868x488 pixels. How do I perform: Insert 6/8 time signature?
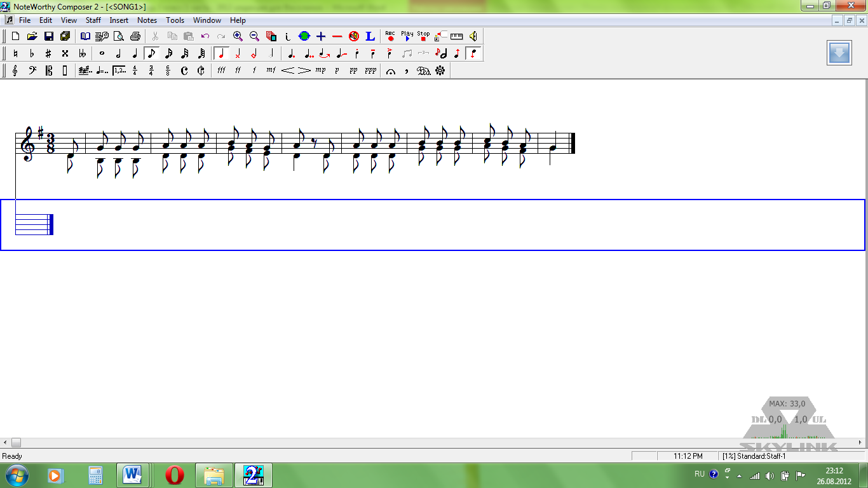(x=168, y=71)
